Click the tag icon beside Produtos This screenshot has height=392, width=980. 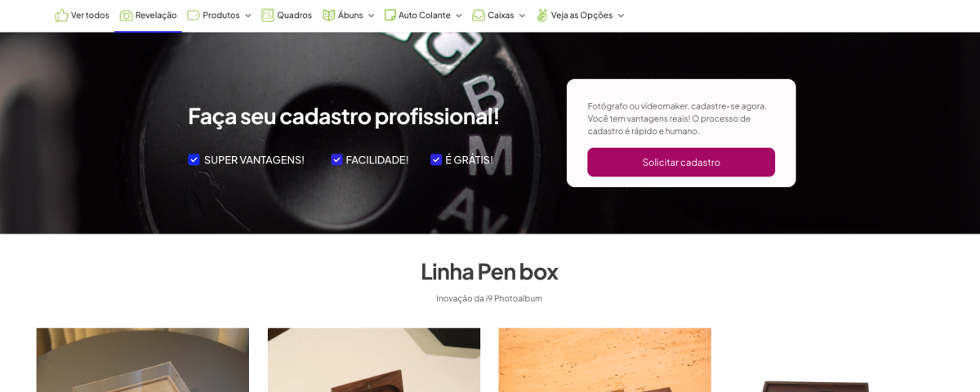point(194,16)
